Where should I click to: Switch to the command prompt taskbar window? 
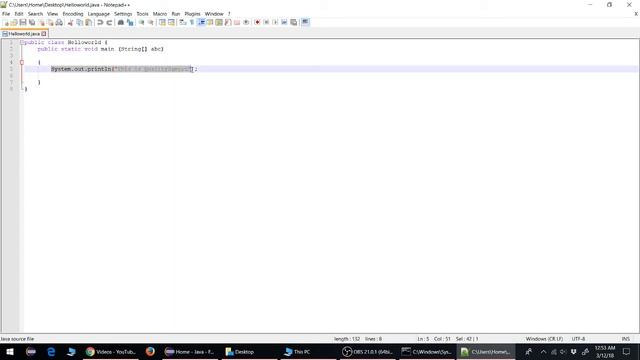tap(427, 351)
